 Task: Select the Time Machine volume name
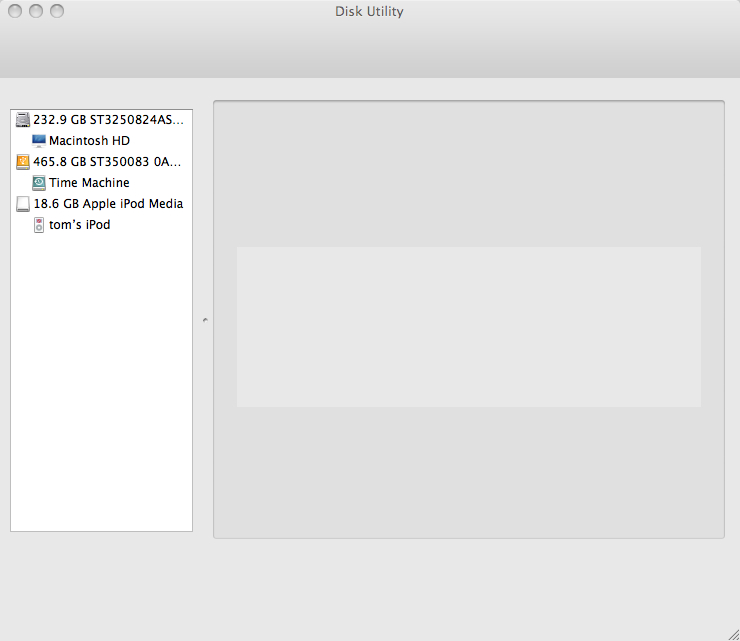pyautogui.click(x=89, y=183)
